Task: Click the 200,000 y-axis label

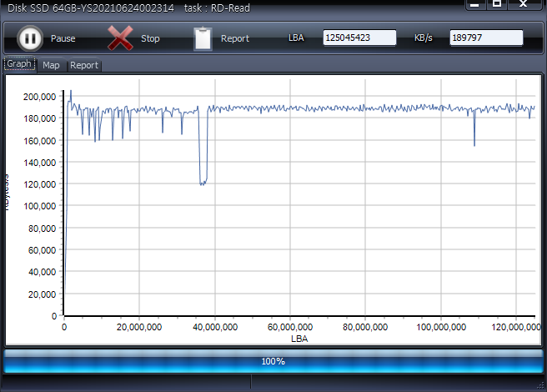Action: click(39, 97)
